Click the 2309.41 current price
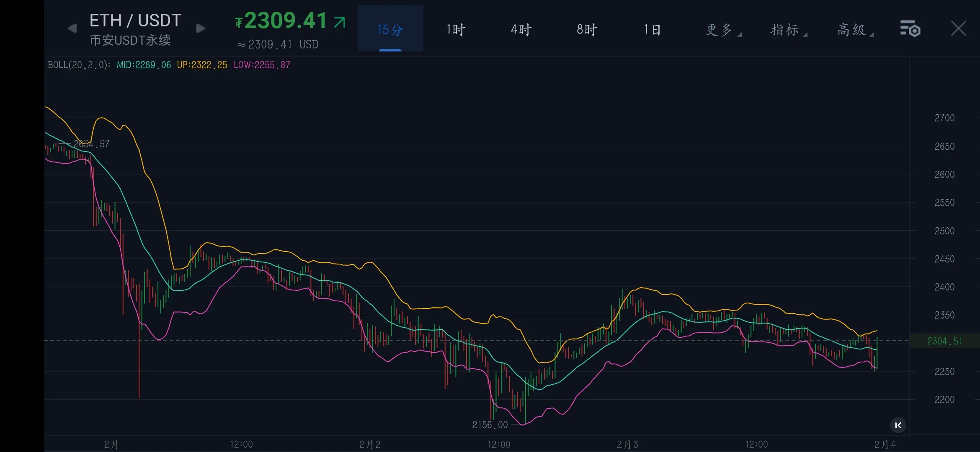Image resolution: width=980 pixels, height=452 pixels. click(x=285, y=21)
